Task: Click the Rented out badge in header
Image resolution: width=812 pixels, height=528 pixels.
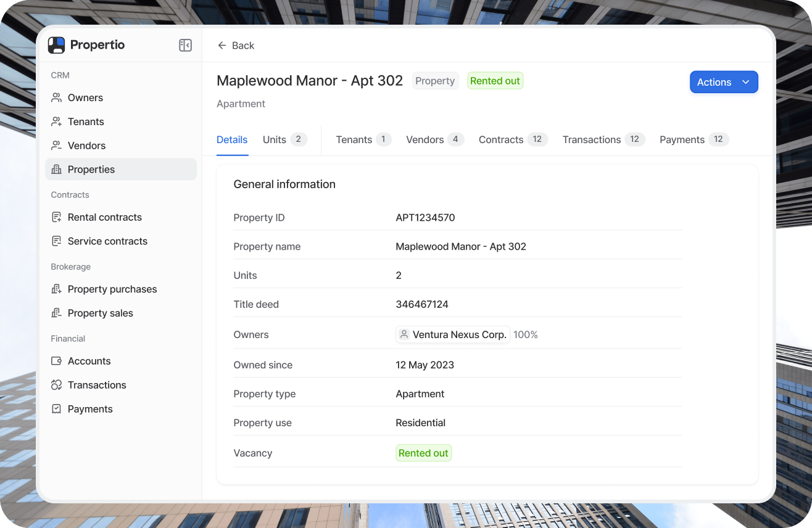Action: (x=495, y=81)
